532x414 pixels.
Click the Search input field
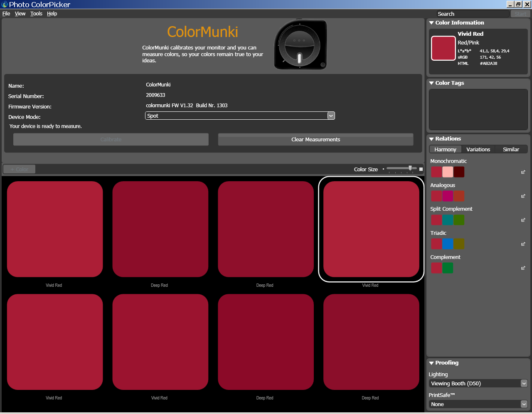(473, 14)
